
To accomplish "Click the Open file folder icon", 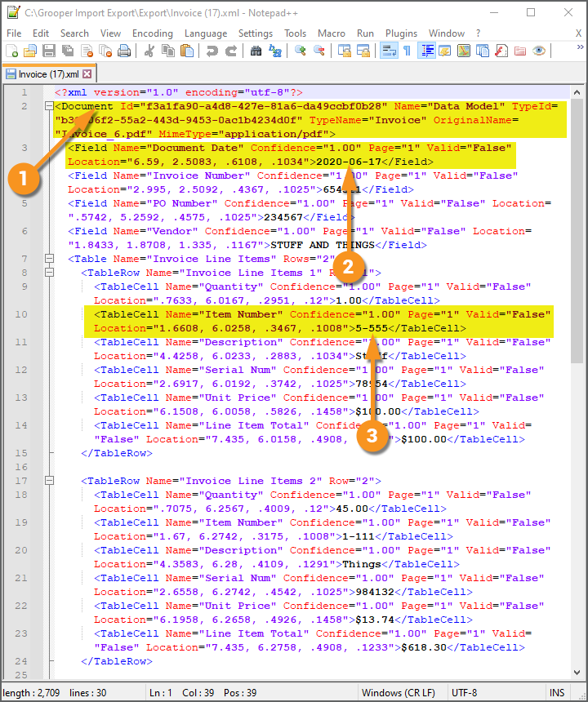I will 30,51.
